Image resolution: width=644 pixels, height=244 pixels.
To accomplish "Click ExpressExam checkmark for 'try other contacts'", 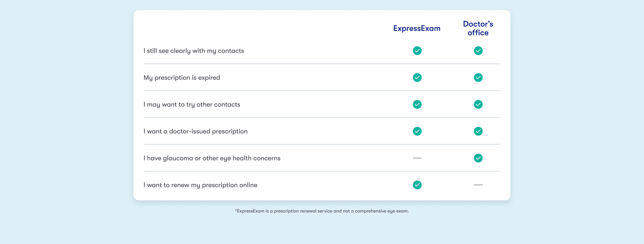I will pos(417,104).
